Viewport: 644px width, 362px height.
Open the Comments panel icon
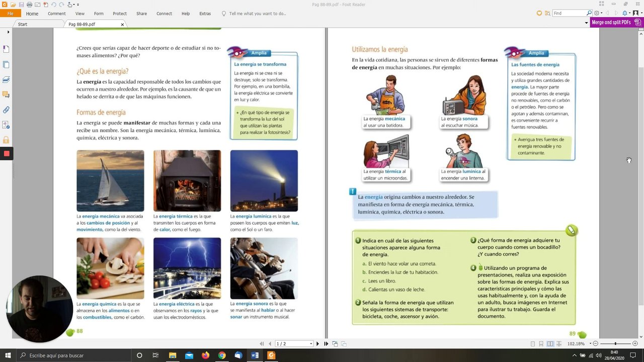click(x=6, y=95)
